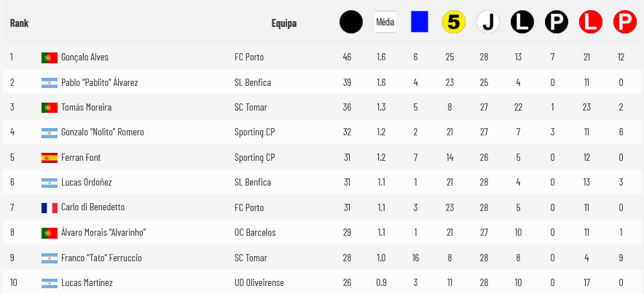Click the red P circle icon

[624, 23]
